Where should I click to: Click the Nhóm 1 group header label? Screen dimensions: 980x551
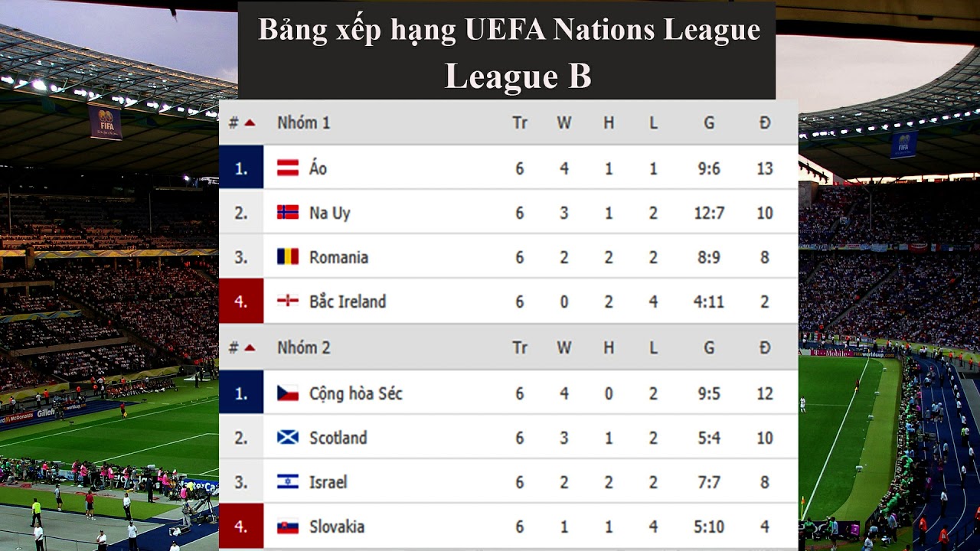click(x=303, y=122)
